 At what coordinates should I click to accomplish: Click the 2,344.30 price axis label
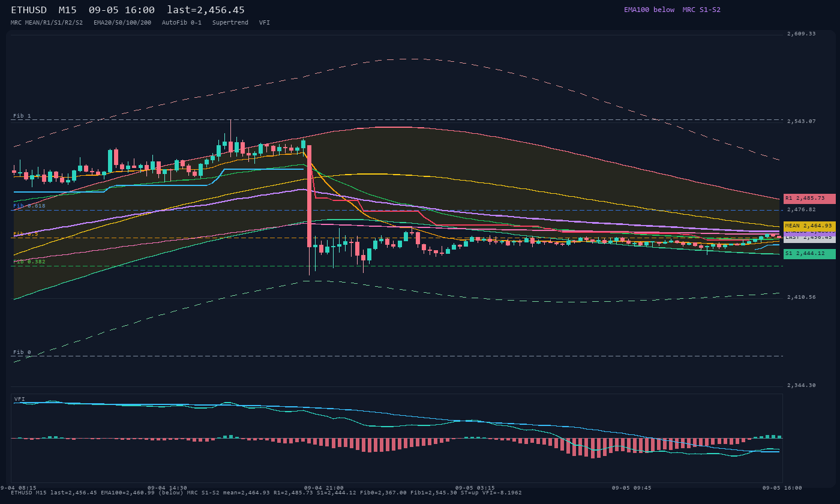pyautogui.click(x=802, y=385)
